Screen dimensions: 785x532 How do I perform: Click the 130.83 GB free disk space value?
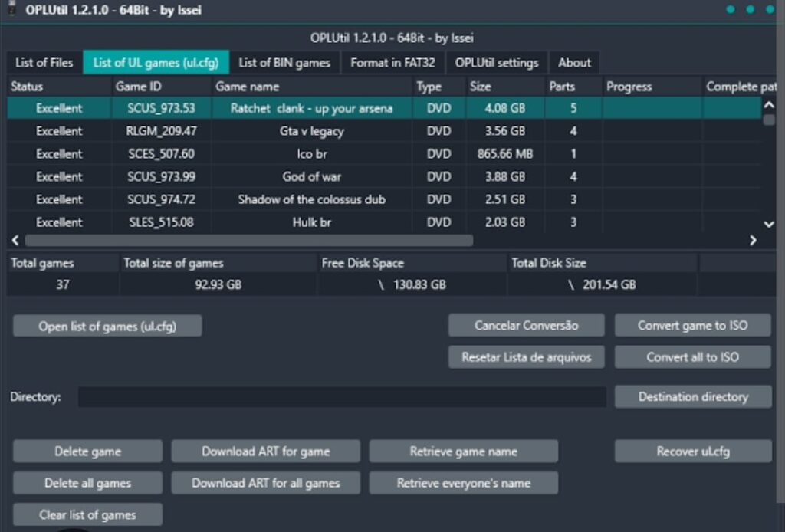(419, 284)
